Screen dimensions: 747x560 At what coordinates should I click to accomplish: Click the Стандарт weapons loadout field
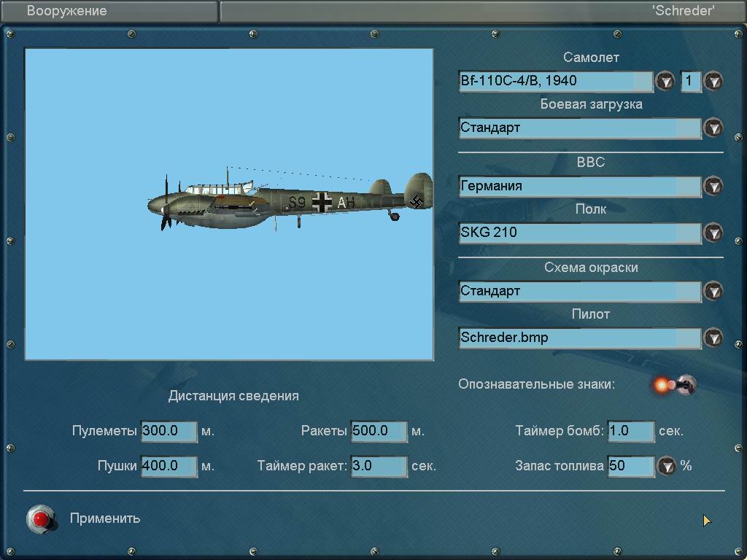pyautogui.click(x=580, y=128)
